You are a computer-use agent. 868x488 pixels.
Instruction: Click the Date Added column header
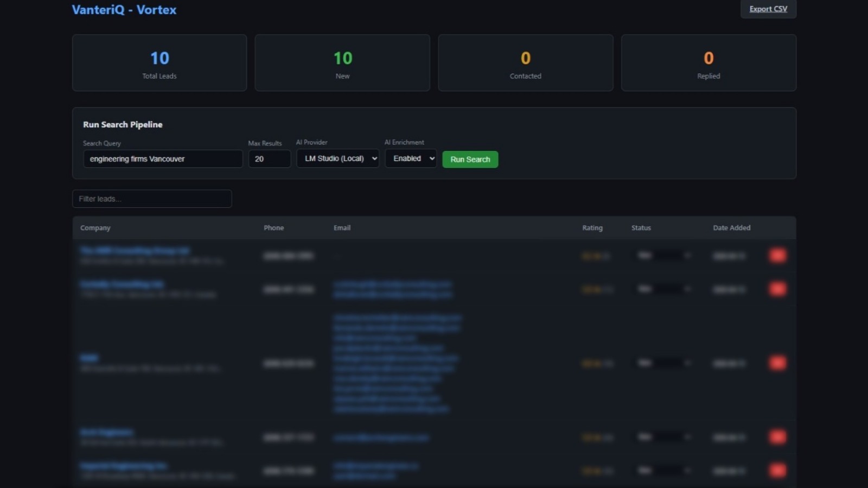731,228
